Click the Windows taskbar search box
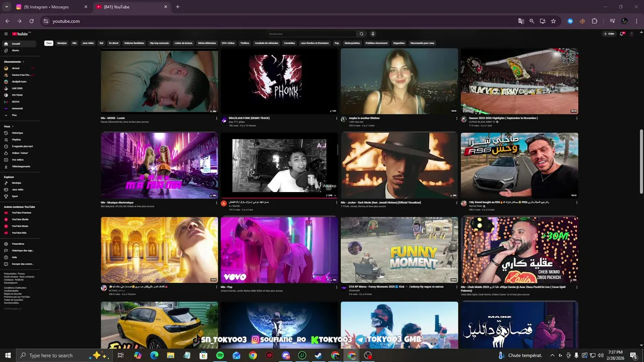 point(64,355)
